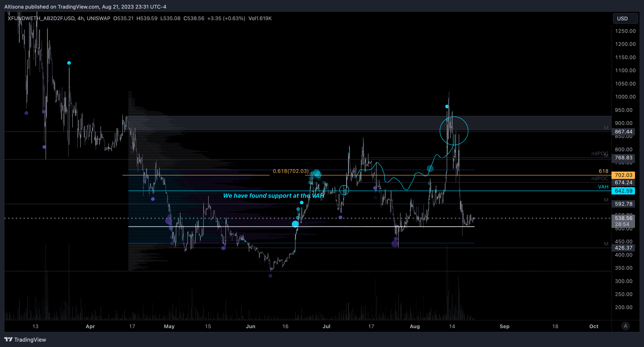Click the ndPOC label above 768.83
This screenshot has width=644, height=347.
click(x=599, y=153)
